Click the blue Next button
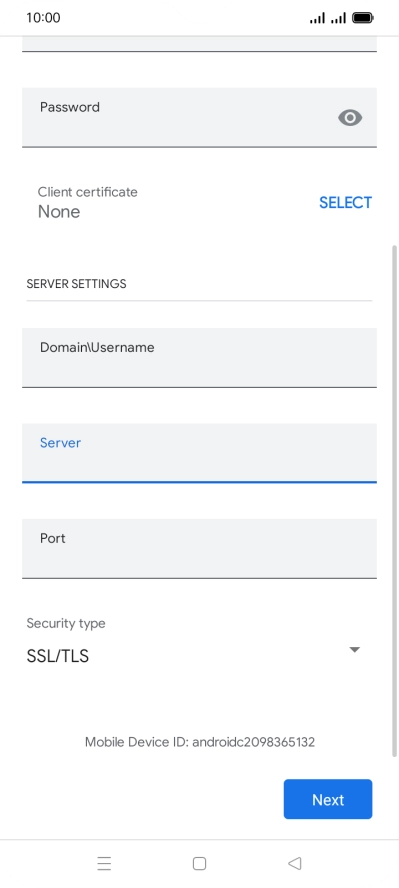399x888 pixels. (x=328, y=799)
